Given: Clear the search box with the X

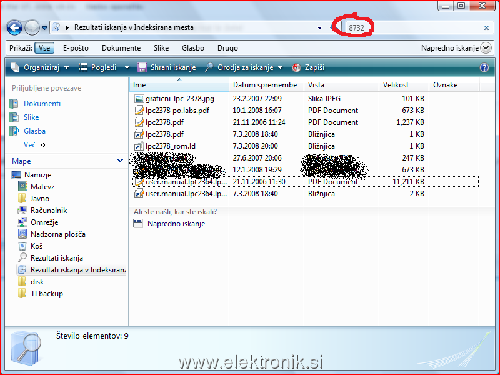Looking at the screenshot, I should point(486,28).
